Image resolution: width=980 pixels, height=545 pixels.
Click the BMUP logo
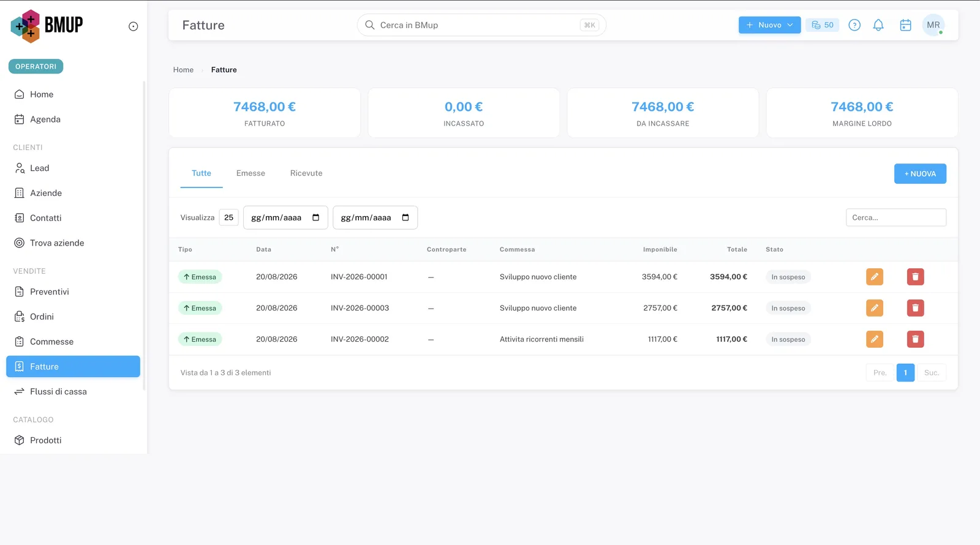pyautogui.click(x=47, y=26)
